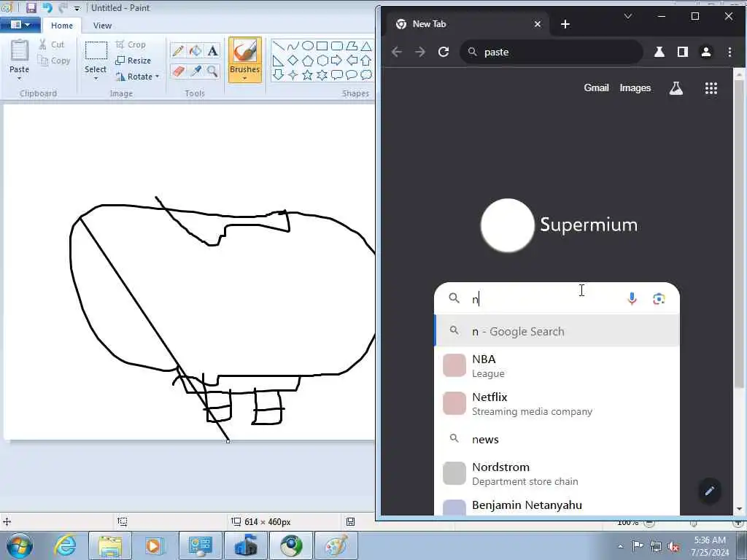Viewport: 747px width, 560px height.
Task: Choose the Hexagon shape
Action: tap(322, 61)
